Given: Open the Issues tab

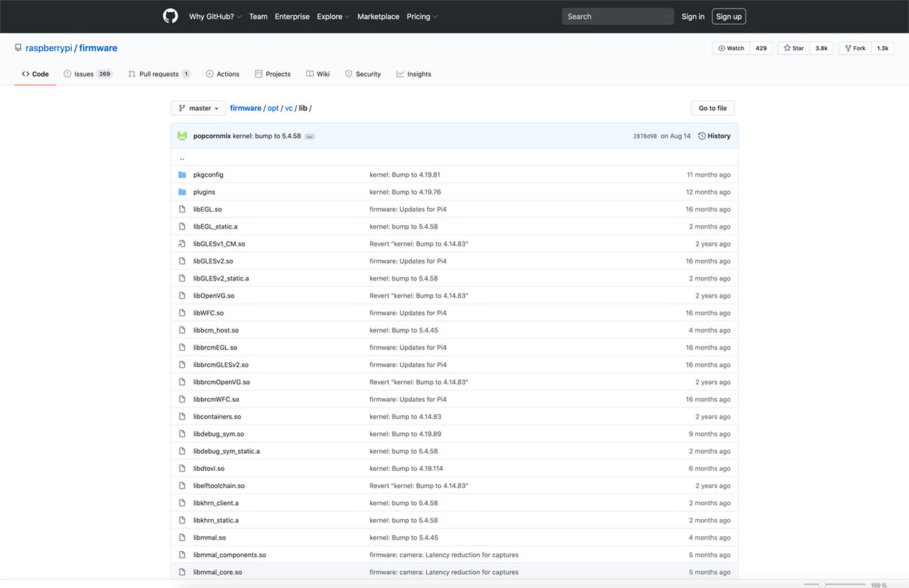Looking at the screenshot, I should [x=88, y=74].
